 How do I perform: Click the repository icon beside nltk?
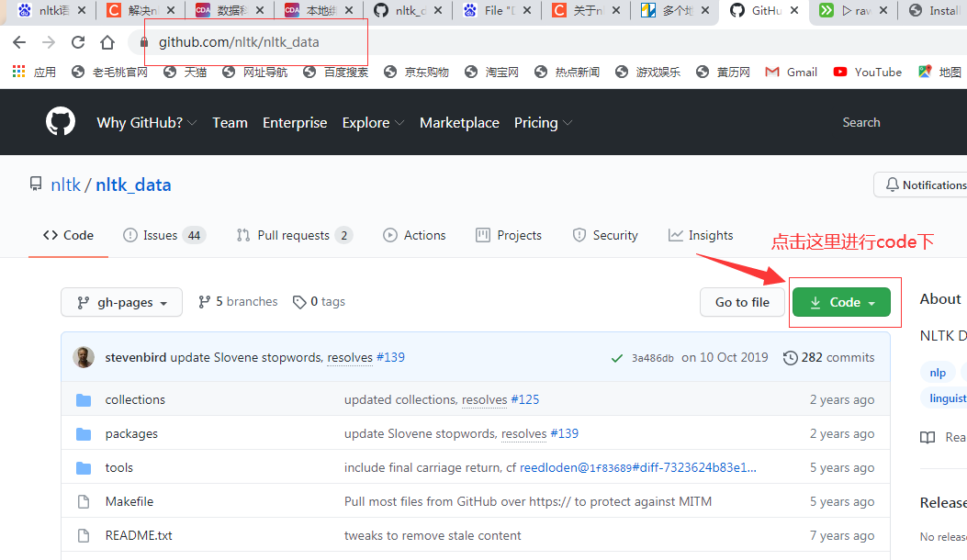tap(37, 184)
